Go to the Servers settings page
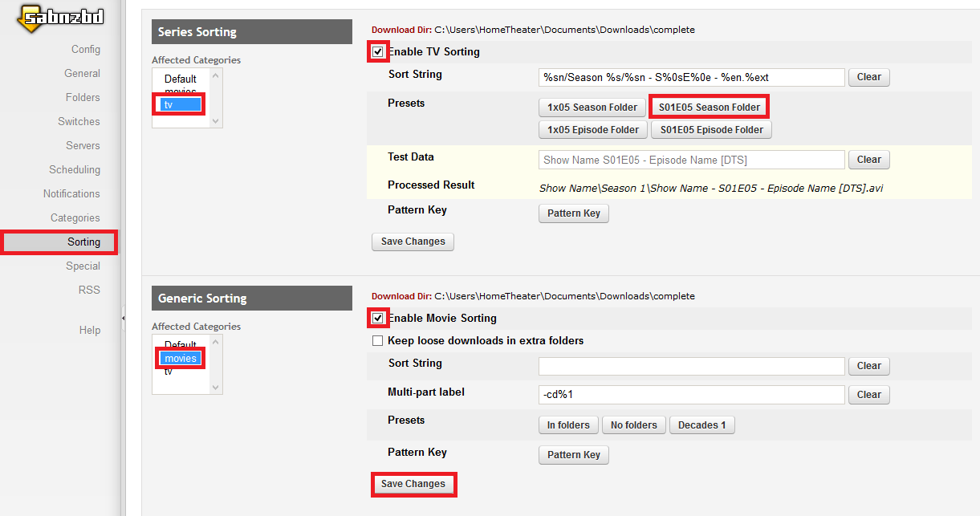Screen dimensions: 980x516 tap(83, 146)
